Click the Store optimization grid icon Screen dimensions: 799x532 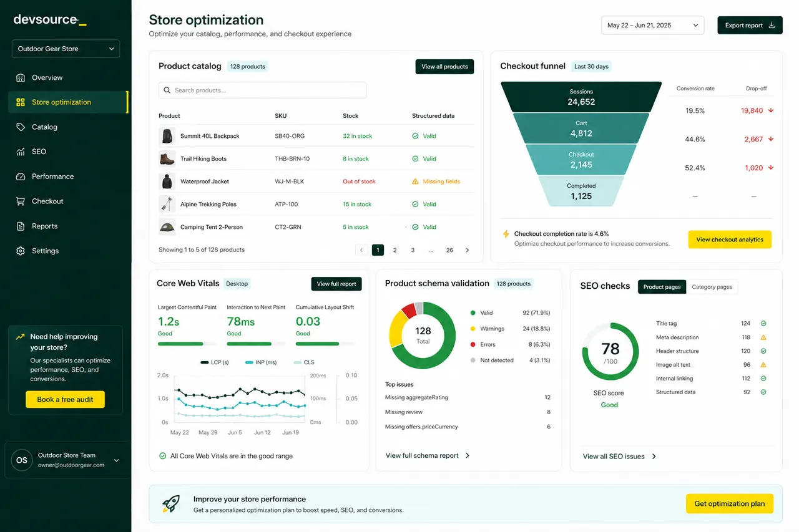[20, 102]
